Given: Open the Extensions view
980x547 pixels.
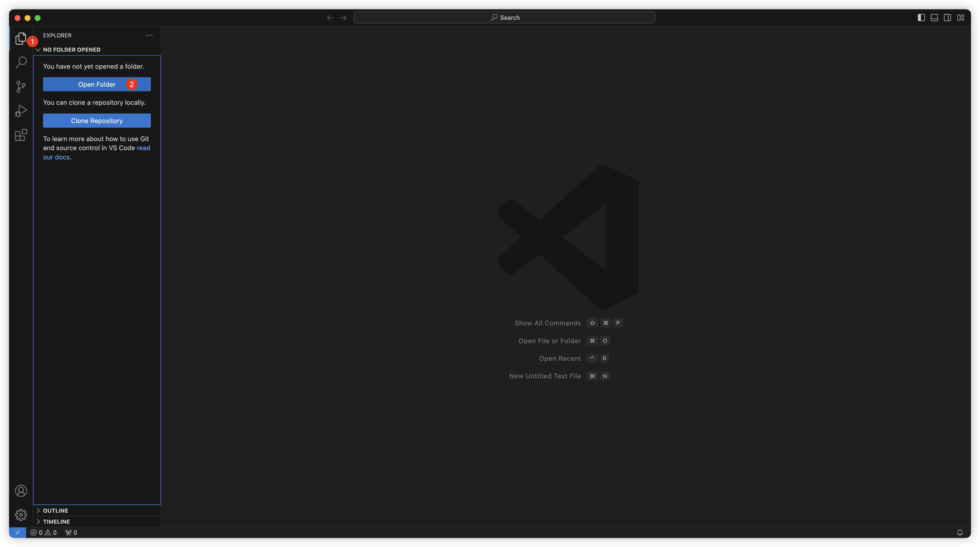Looking at the screenshot, I should [21, 135].
